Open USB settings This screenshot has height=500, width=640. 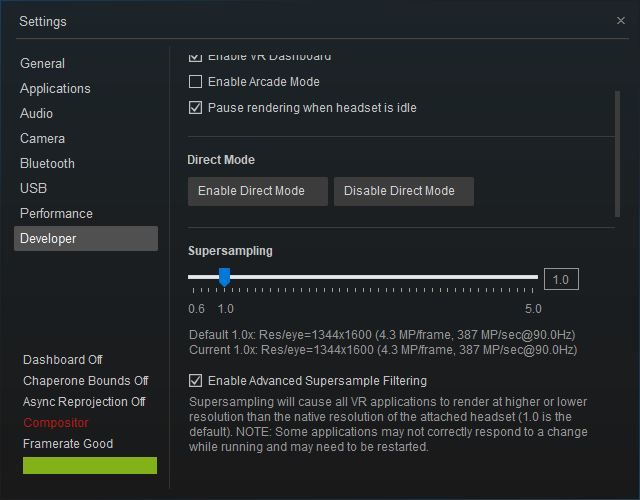33,188
